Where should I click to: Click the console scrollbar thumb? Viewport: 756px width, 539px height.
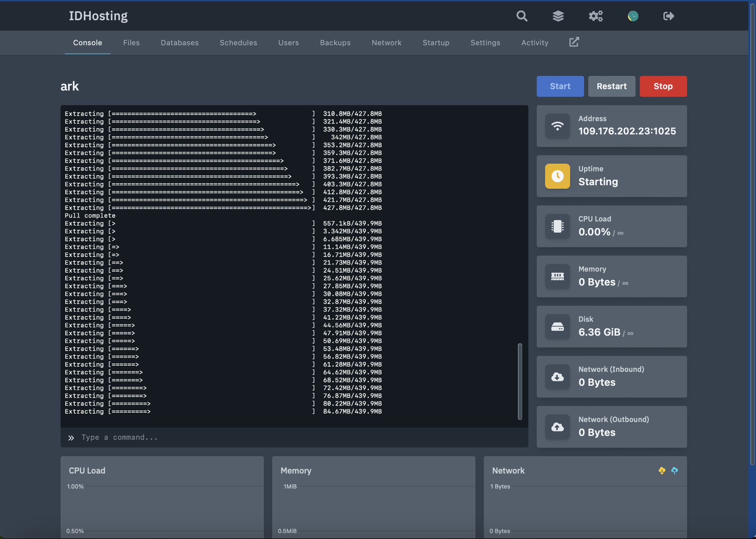[x=520, y=382]
